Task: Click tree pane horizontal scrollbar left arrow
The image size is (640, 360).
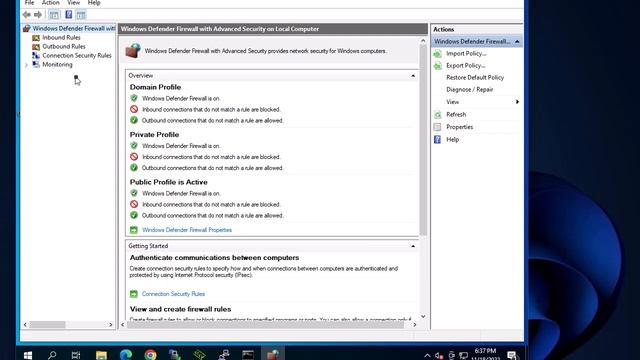Action: tap(25, 325)
